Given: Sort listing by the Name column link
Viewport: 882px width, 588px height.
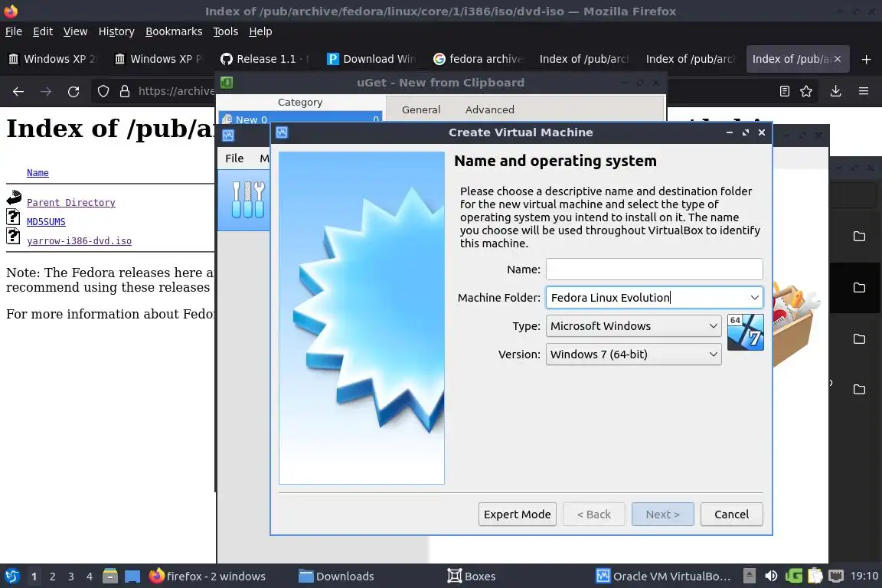Looking at the screenshot, I should 38,173.
